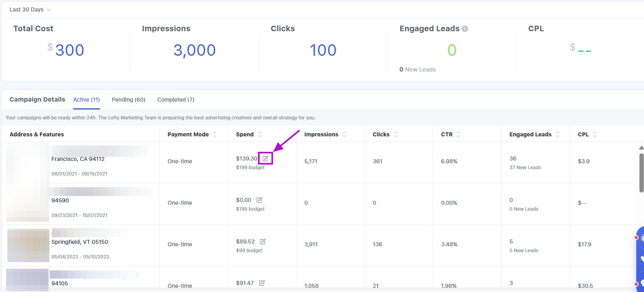Image resolution: width=644 pixels, height=292 pixels.
Task: Edit budget for the $91.47 spend campaign
Action: point(262,283)
